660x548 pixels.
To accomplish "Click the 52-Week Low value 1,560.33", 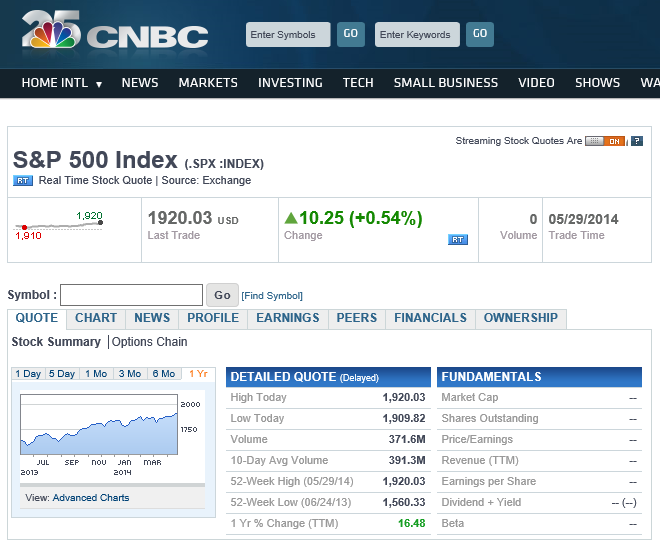I will pyautogui.click(x=404, y=503).
